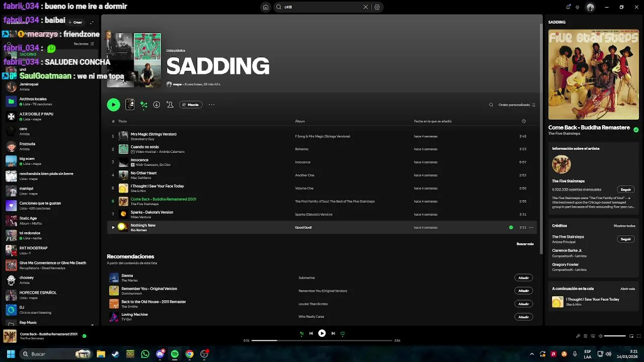This screenshot has width=644, height=362.
Task: Open lyrics microphone icon in player bar
Action: (x=578, y=336)
